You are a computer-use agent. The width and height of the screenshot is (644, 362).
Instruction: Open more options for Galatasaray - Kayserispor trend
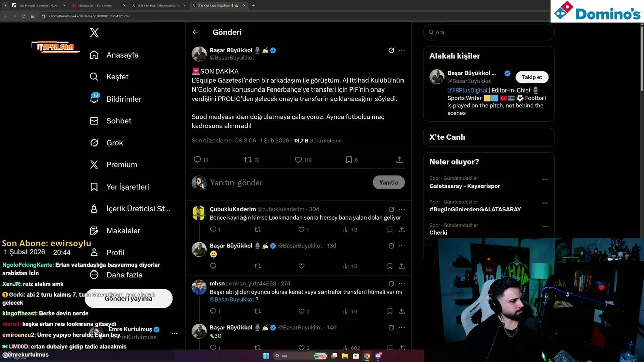click(545, 179)
